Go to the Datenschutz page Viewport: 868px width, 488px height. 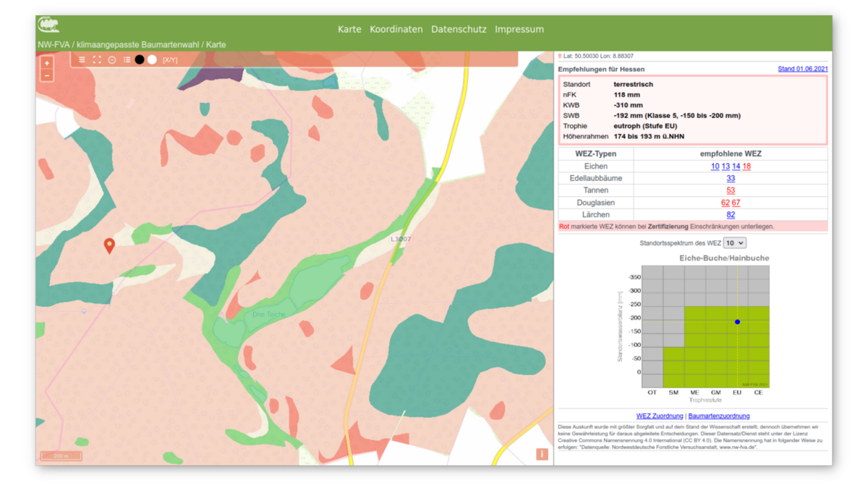point(459,30)
